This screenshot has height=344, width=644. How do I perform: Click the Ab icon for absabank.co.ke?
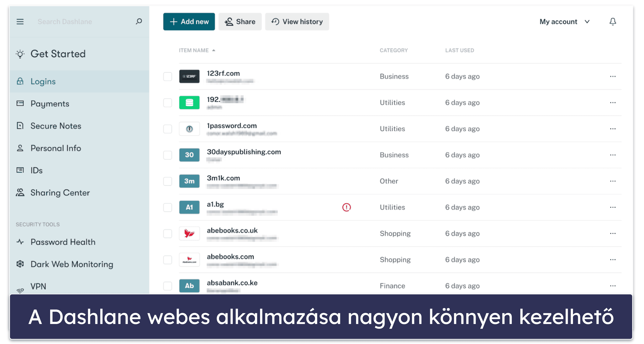click(189, 286)
